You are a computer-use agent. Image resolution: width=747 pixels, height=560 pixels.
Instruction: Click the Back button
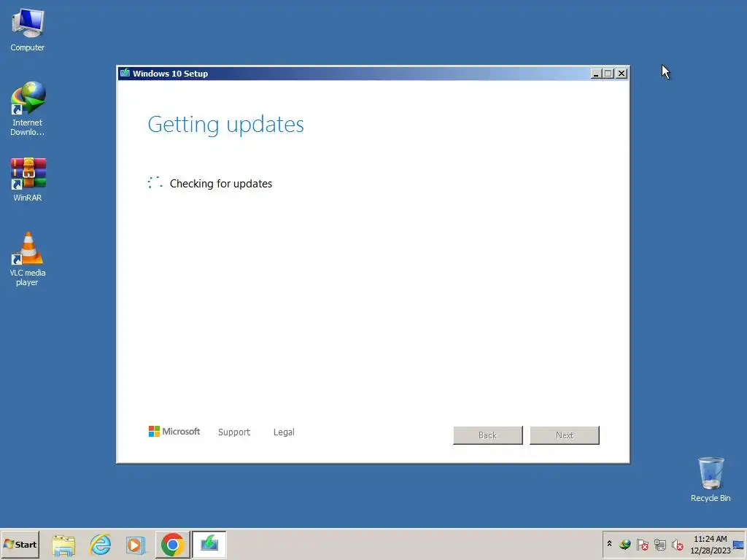point(488,435)
